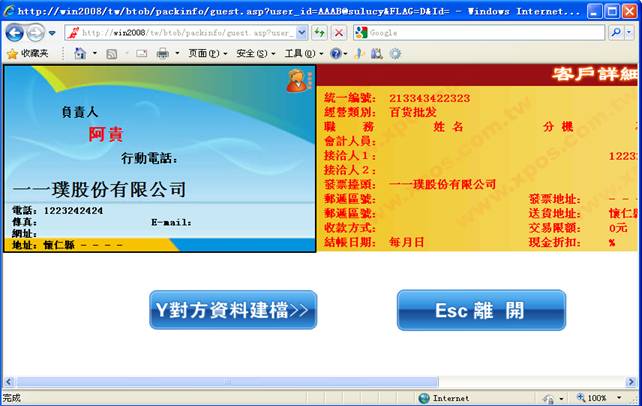The height and width of the screenshot is (406, 642).
Task: Click the Help question mark icon
Action: coord(335,53)
